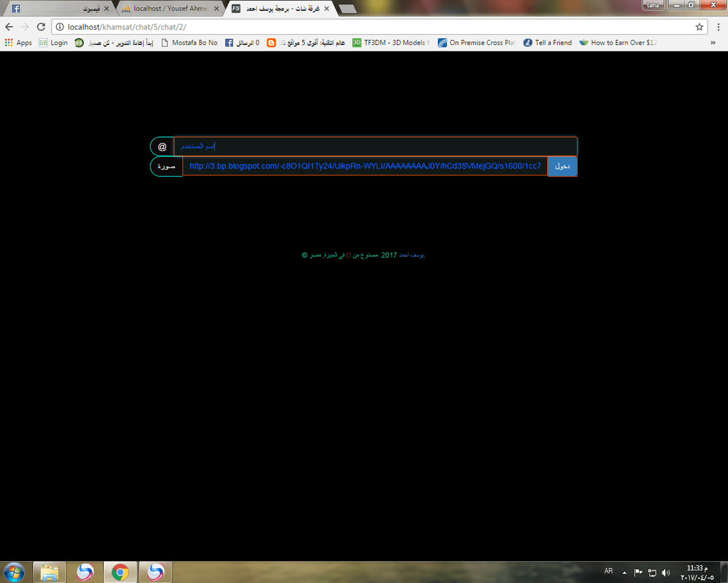728x583 pixels.
Task: Close the chat room tab
Action: click(x=326, y=9)
